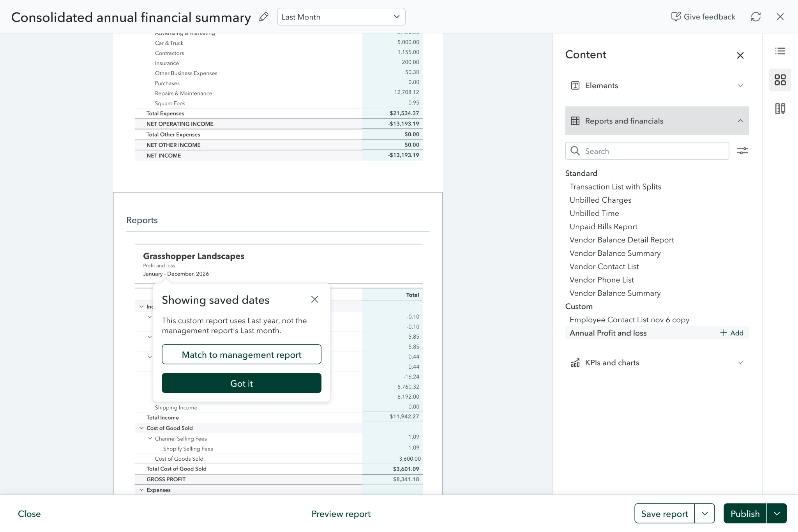Click the refresh icon in the header

[x=756, y=17]
